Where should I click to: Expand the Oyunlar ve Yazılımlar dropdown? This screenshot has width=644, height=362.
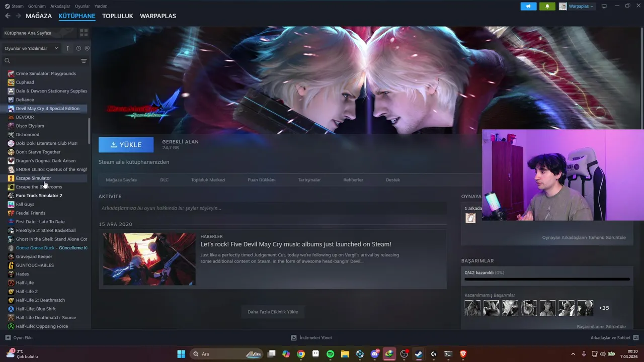pyautogui.click(x=32, y=48)
